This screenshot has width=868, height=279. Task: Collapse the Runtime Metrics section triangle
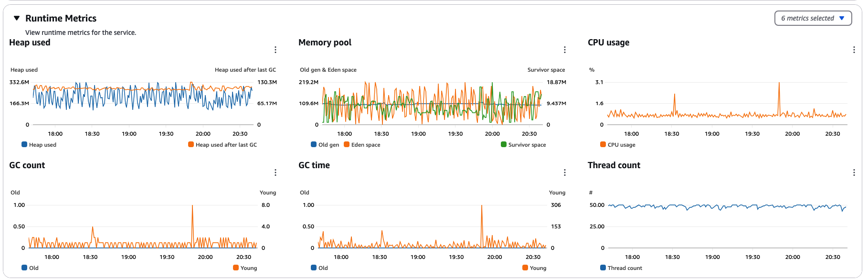point(16,18)
